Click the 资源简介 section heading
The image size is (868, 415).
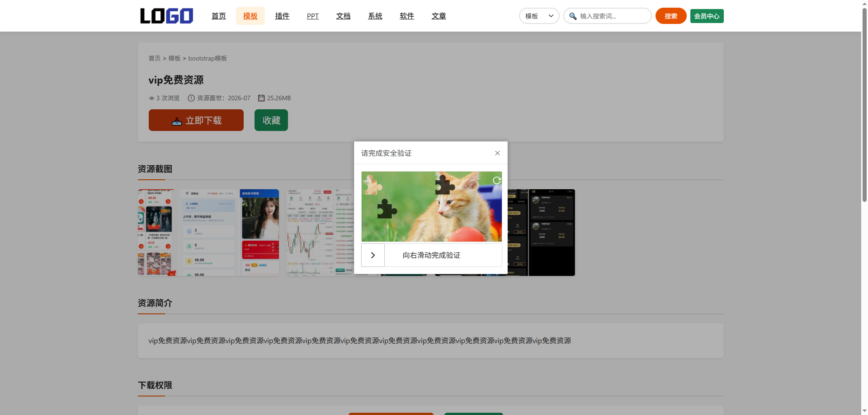(155, 303)
